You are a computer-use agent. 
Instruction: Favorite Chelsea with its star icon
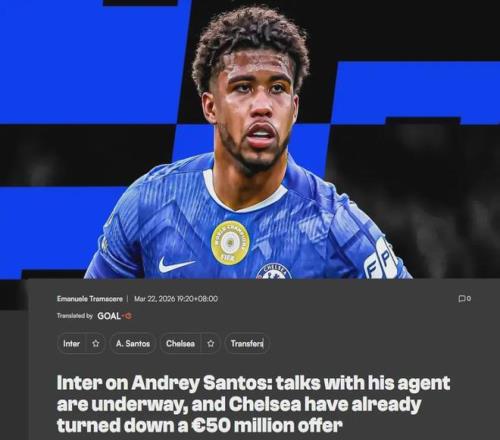tap(210, 343)
